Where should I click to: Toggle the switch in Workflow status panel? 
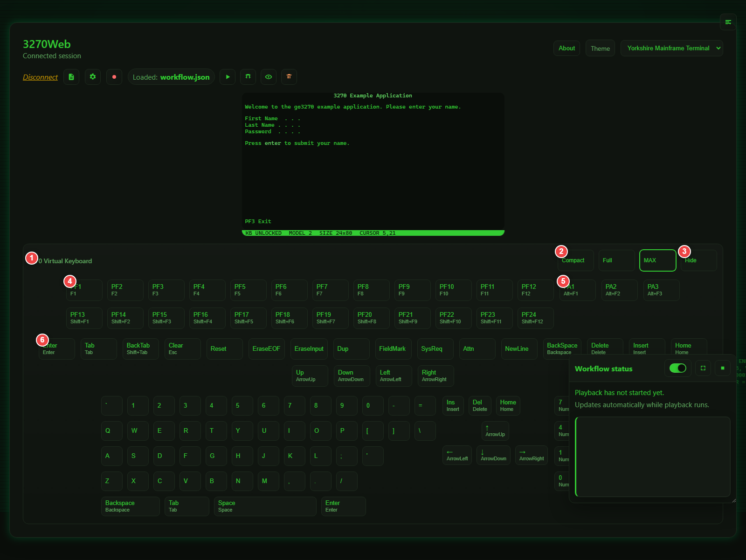pos(677,368)
